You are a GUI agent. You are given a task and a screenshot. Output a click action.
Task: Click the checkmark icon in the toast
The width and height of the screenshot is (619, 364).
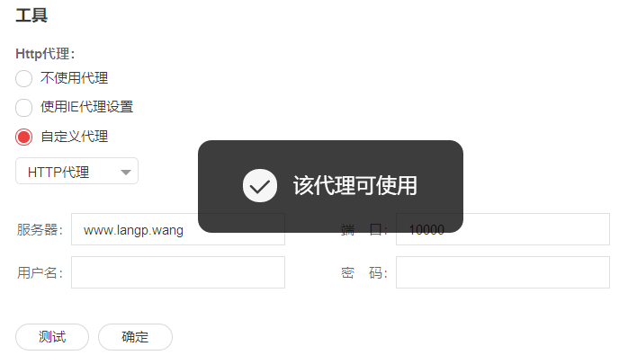(x=260, y=186)
